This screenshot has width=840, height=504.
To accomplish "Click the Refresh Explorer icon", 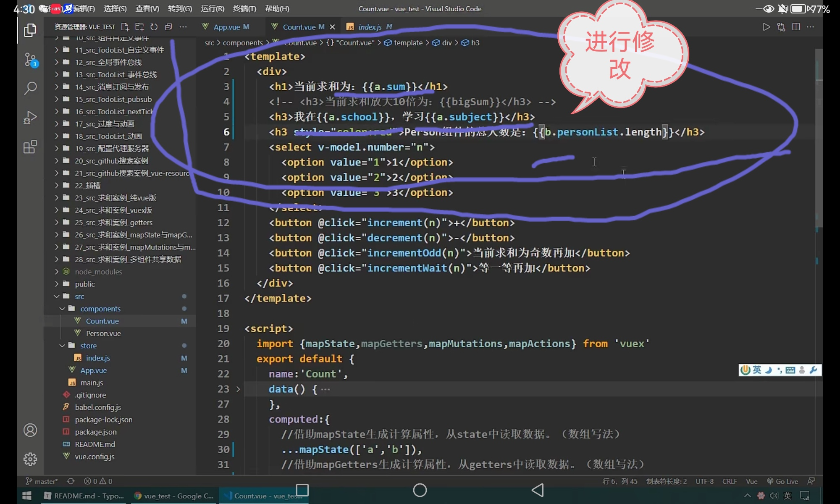I will [154, 27].
